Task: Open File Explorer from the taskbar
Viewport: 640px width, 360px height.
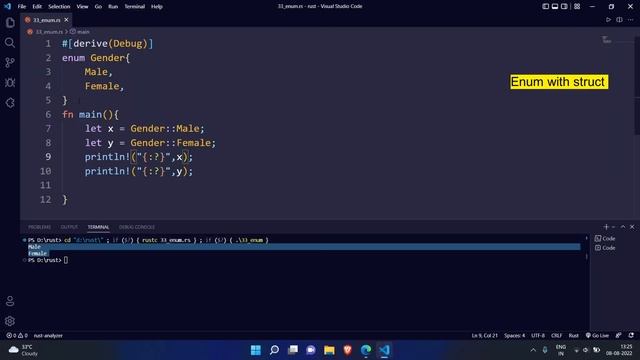Action: [x=329, y=350]
